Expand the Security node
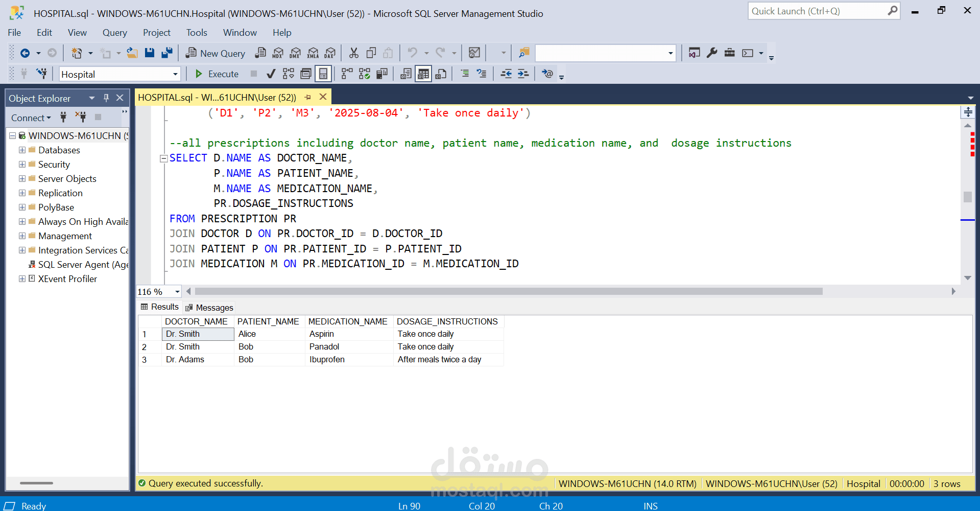 click(22, 164)
